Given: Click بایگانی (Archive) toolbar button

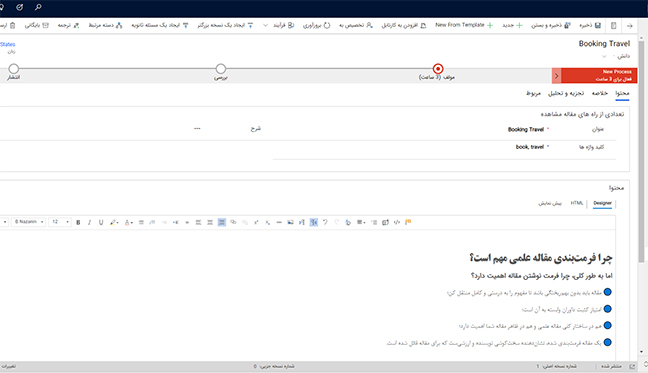Looking at the screenshot, I should pyautogui.click(x=36, y=25).
